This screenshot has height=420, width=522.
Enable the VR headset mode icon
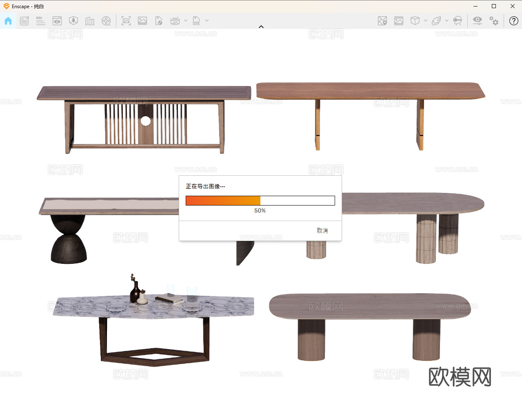[x=458, y=21]
